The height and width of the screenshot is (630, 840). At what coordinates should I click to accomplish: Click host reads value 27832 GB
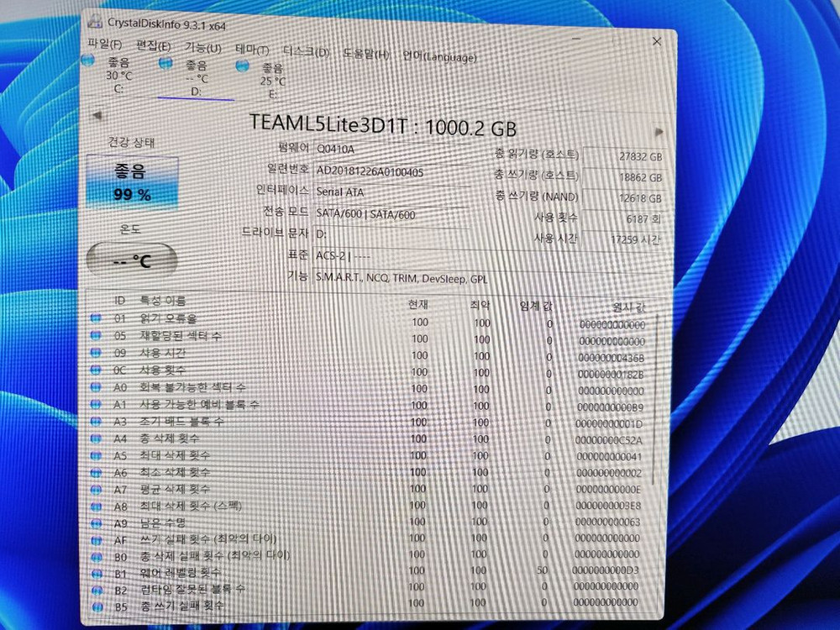pos(625,156)
